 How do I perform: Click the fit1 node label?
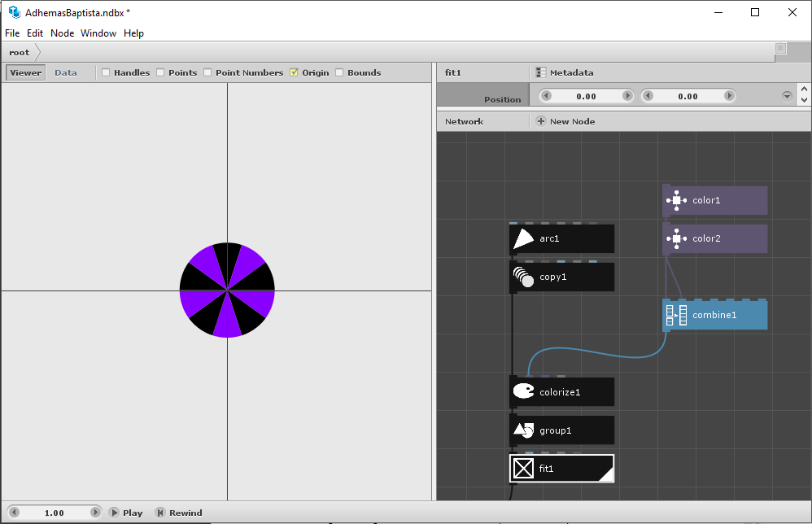coord(546,469)
